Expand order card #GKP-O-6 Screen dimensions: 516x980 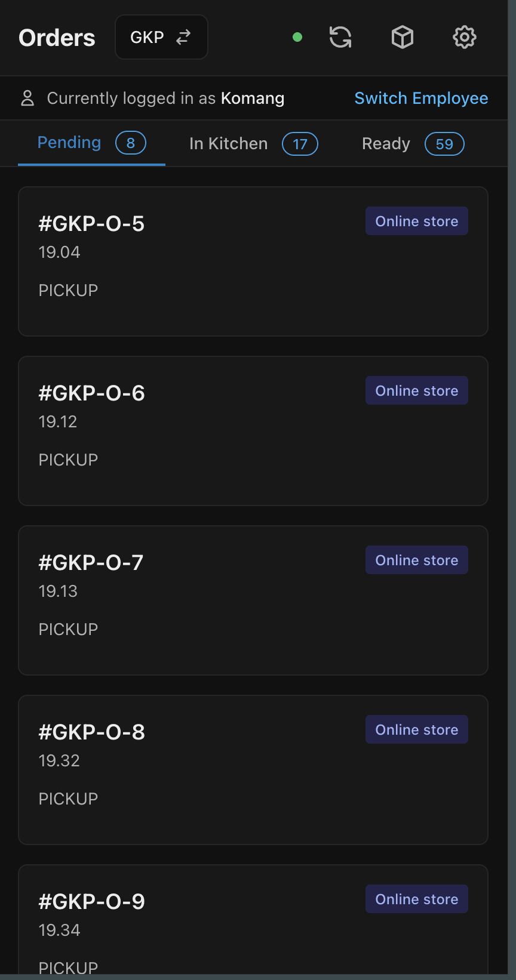click(253, 430)
